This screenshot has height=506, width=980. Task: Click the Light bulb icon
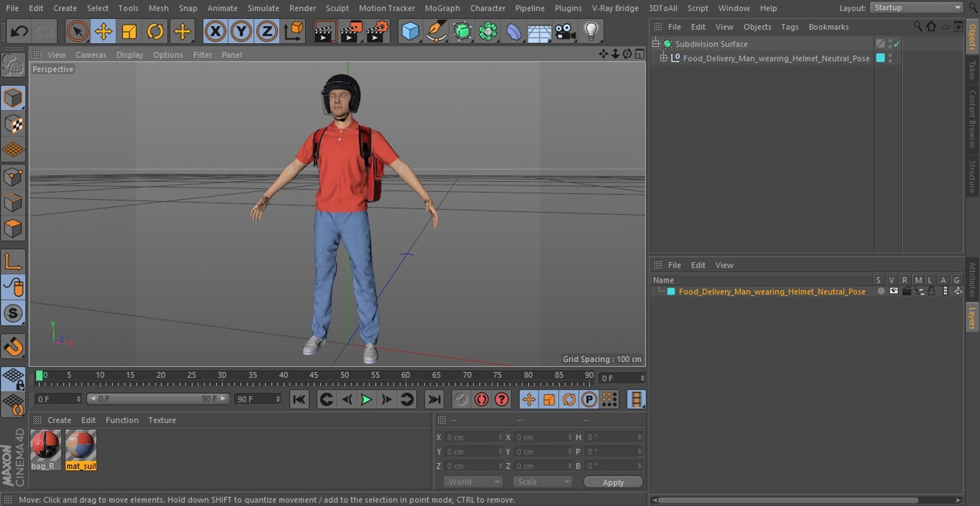[591, 32]
